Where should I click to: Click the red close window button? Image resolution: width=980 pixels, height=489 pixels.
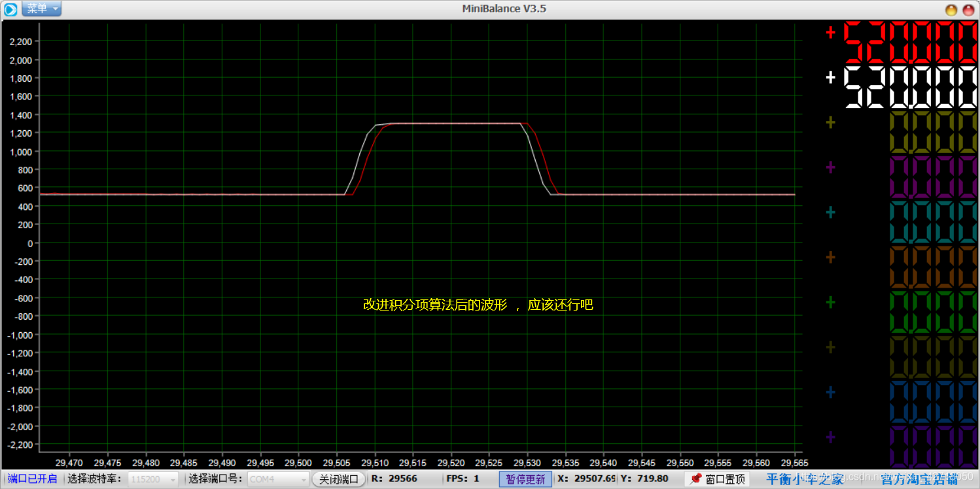coord(968,10)
